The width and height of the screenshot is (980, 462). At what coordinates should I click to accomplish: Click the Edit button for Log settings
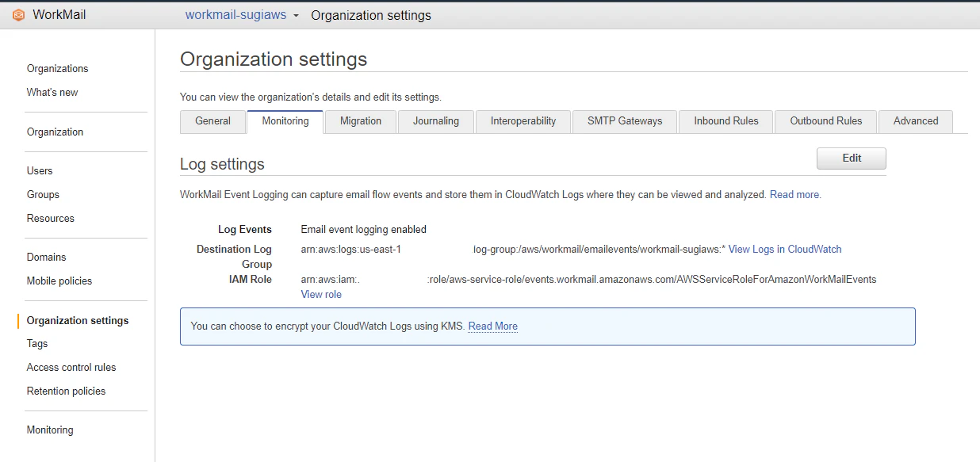pyautogui.click(x=852, y=158)
